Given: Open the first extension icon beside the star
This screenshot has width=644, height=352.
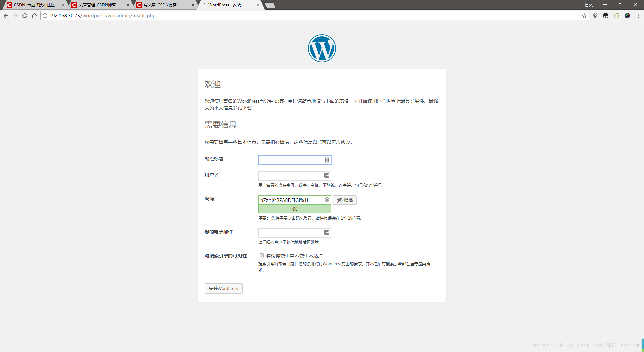Looking at the screenshot, I should point(595,16).
